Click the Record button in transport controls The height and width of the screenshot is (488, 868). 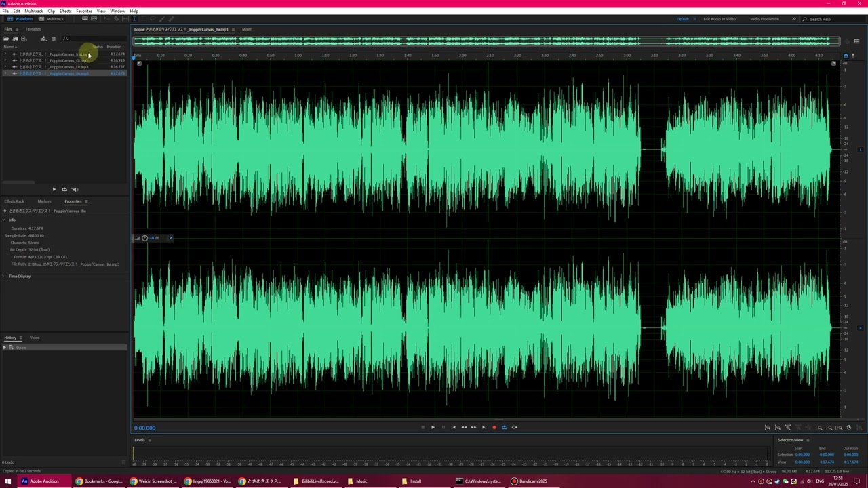494,427
